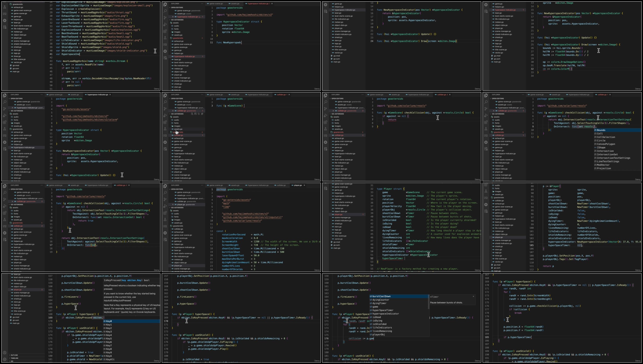
Task: Pick 'CellSelection' from the resolv suggestions
Action: (x=617, y=137)
